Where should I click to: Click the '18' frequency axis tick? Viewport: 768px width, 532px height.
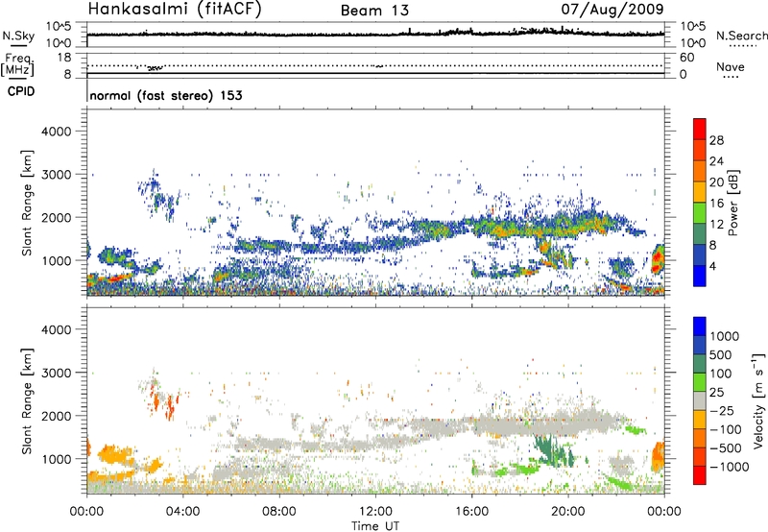[x=64, y=58]
